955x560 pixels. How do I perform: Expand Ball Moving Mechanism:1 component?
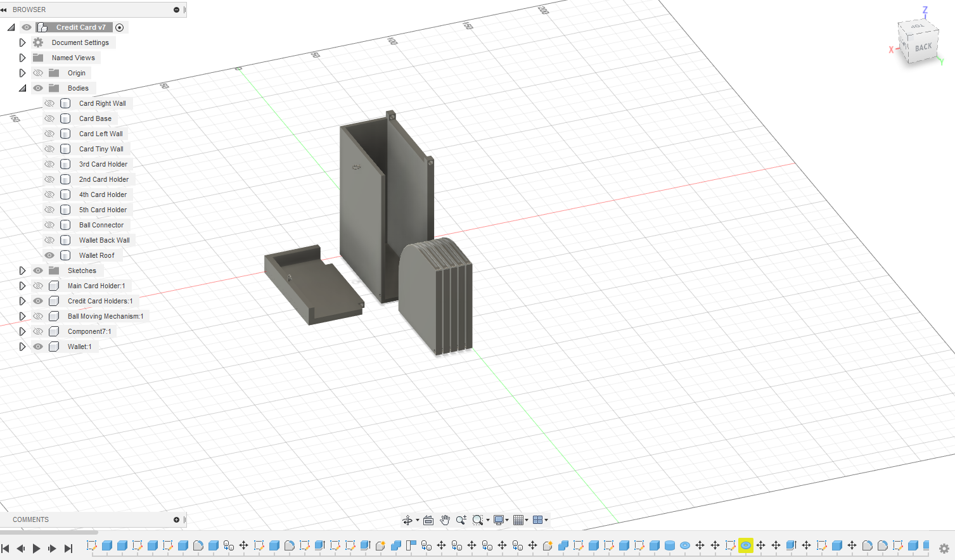coord(22,316)
